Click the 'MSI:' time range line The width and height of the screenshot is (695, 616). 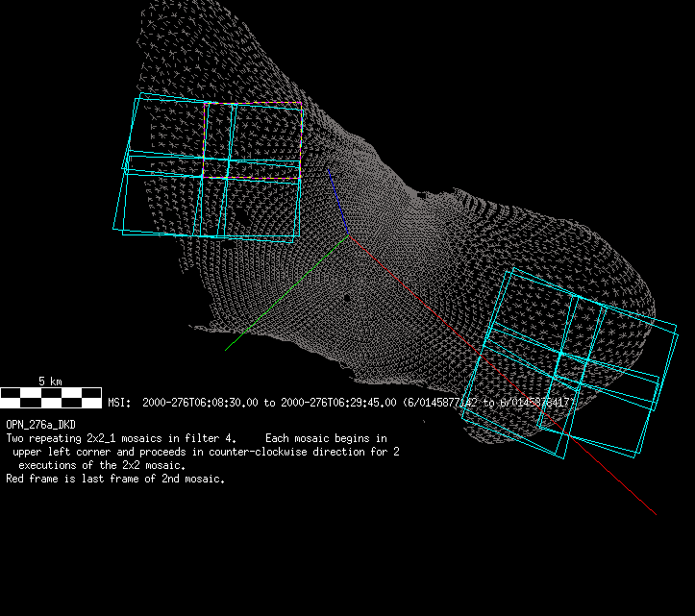341,403
